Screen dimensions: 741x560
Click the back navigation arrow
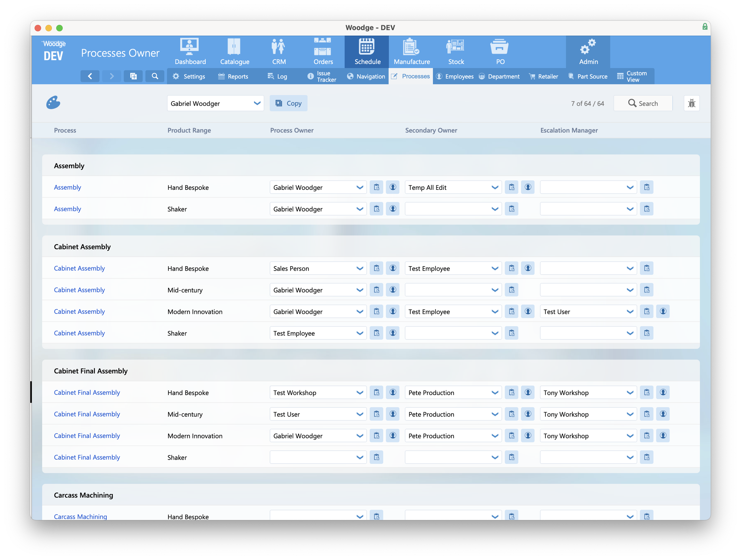coord(90,76)
